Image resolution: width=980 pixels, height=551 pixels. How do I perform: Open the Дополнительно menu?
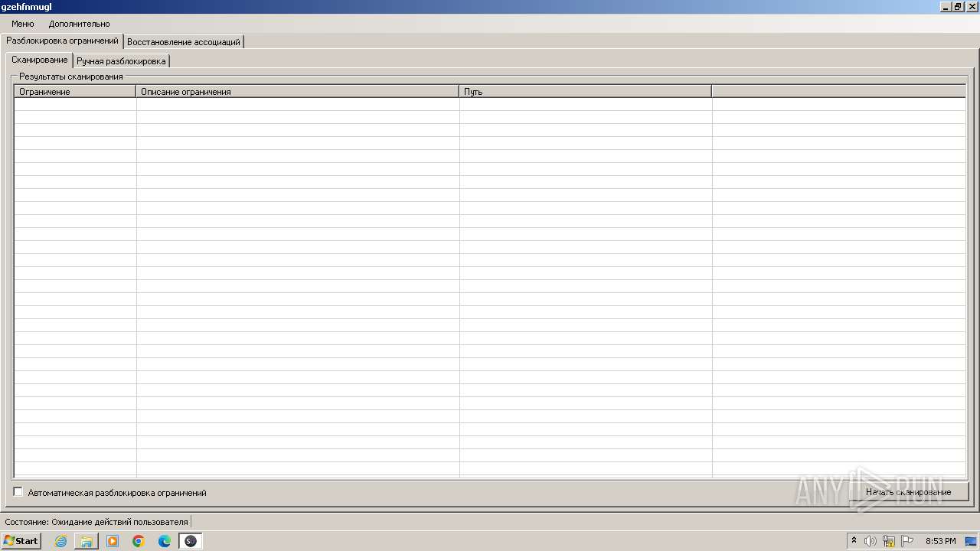(x=79, y=24)
